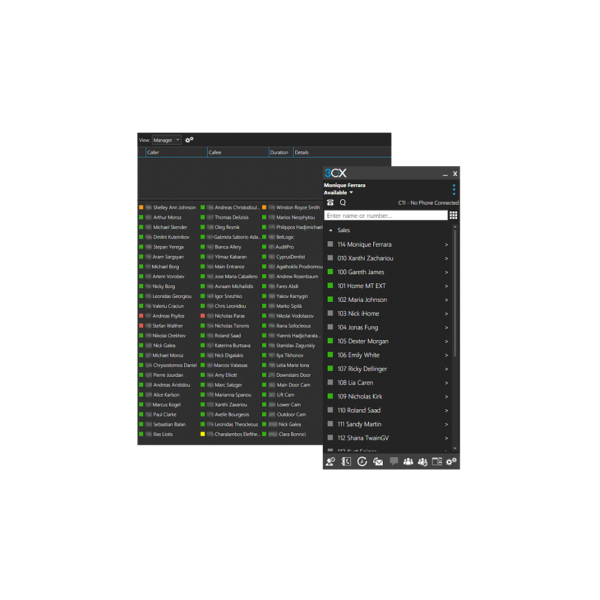The width and height of the screenshot is (600, 600).
Task: Open the blue three-dots menu
Action: (454, 189)
